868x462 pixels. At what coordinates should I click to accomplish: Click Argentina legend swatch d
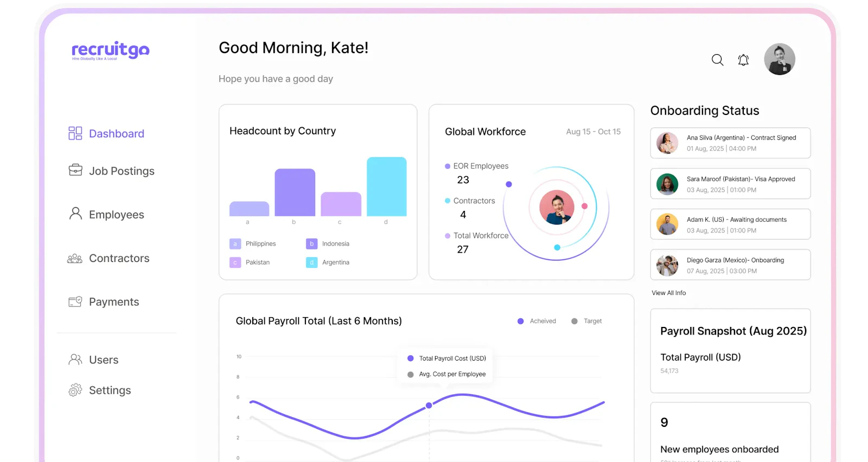tap(311, 262)
